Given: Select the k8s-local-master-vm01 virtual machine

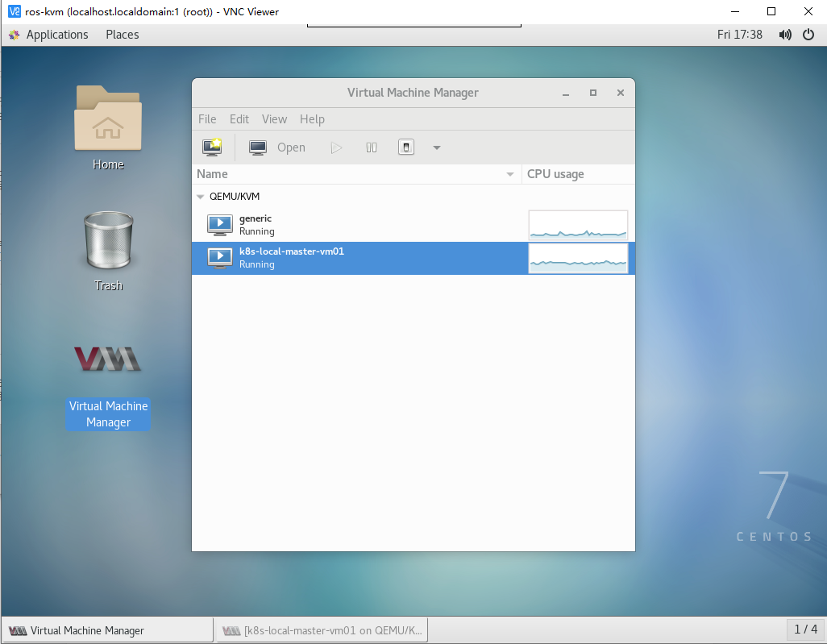Looking at the screenshot, I should pyautogui.click(x=413, y=258).
